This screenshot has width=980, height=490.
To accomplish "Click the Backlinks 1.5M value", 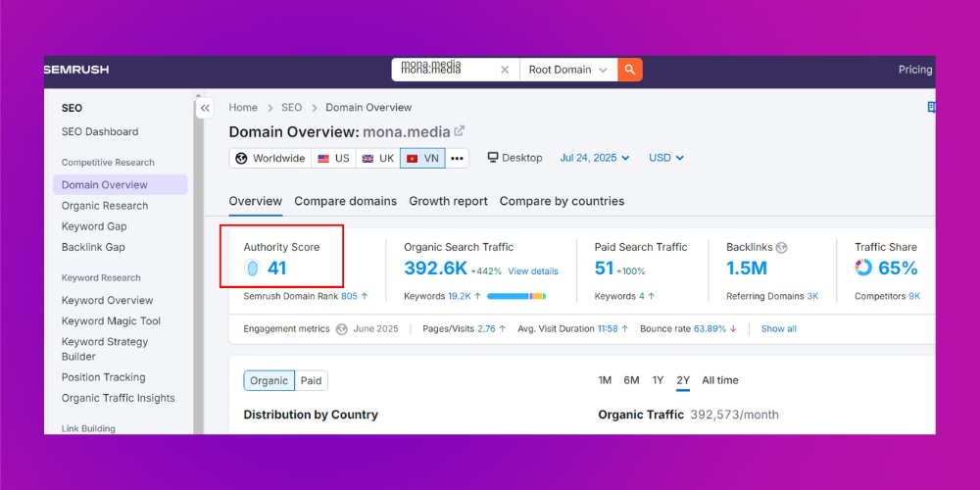I will coord(746,269).
